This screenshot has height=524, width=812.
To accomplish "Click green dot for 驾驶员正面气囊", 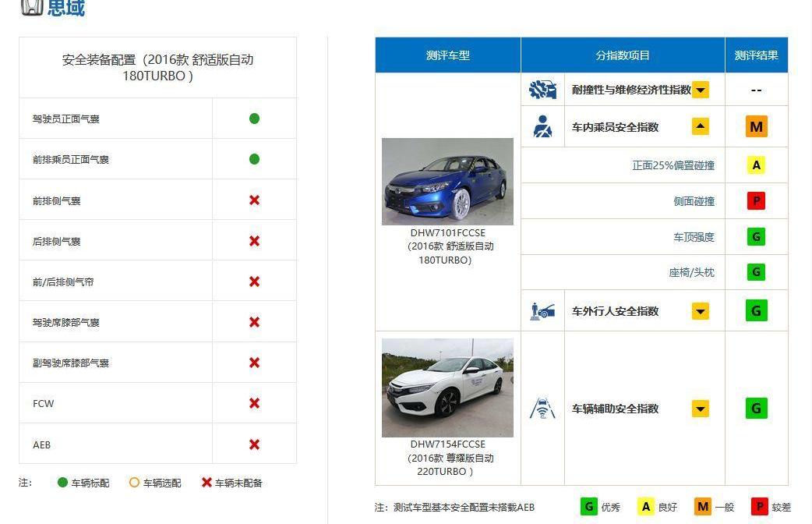I will pos(254,119).
